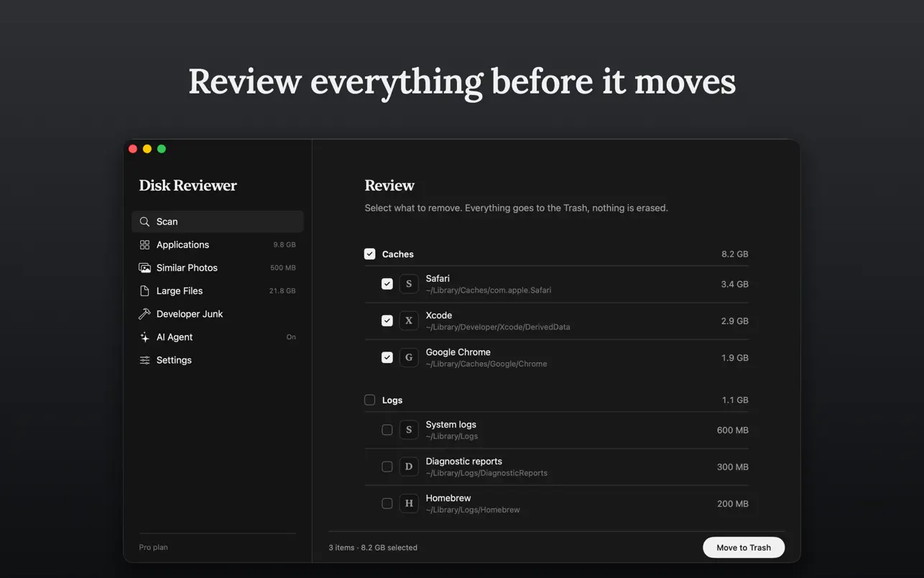Click the Google Chrome G app icon
Image resolution: width=924 pixels, height=578 pixels.
409,357
